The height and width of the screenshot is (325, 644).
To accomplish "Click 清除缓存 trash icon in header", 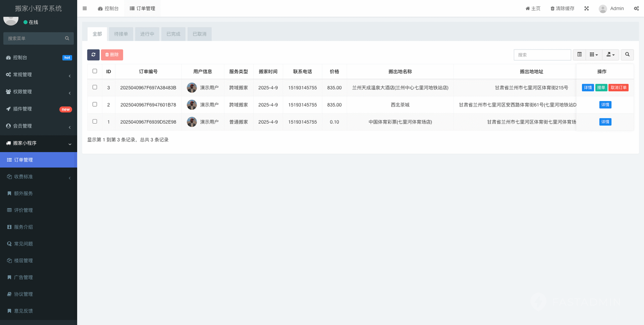I will [x=552, y=8].
